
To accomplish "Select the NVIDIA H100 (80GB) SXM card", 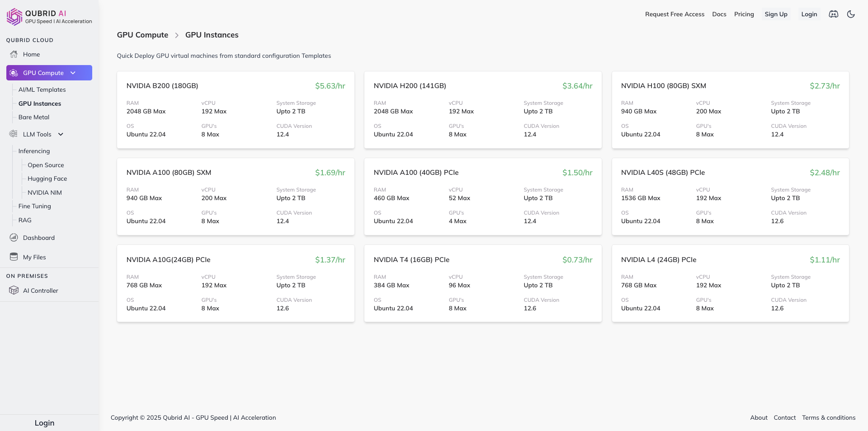I will [730, 110].
